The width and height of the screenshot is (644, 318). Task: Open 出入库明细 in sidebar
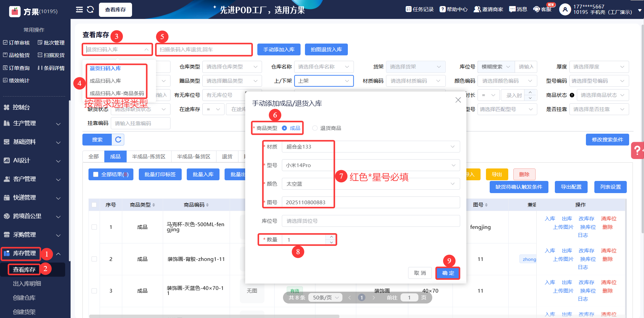tap(27, 284)
